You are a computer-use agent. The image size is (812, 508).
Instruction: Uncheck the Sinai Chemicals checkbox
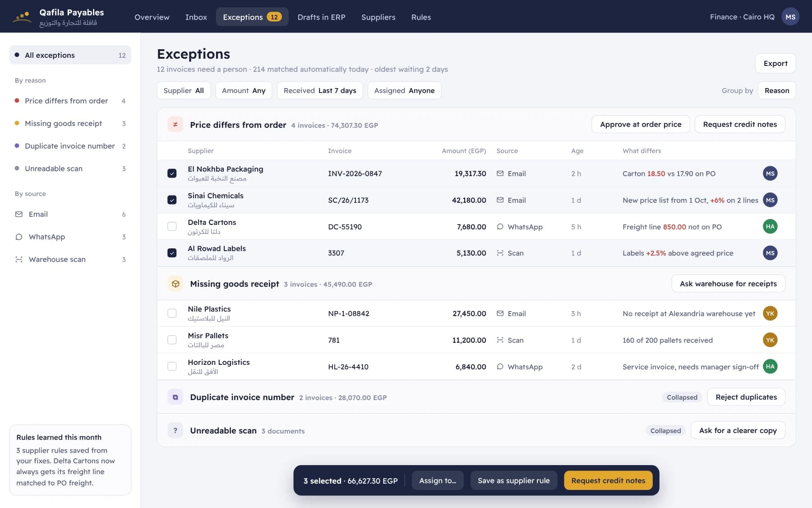pos(172,200)
